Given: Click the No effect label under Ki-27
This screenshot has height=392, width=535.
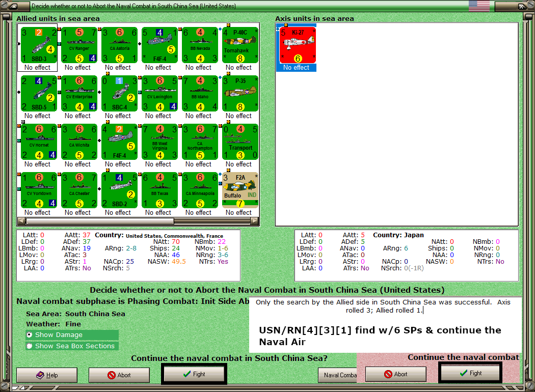Looking at the screenshot, I should (296, 68).
